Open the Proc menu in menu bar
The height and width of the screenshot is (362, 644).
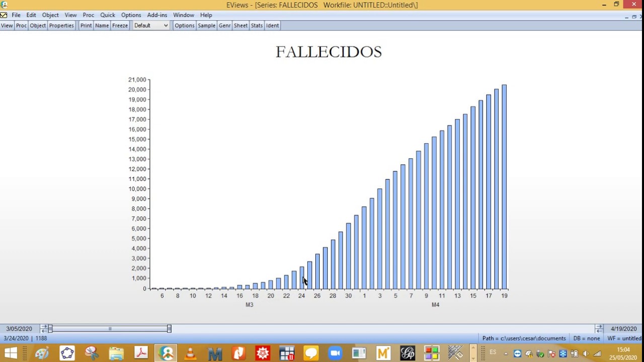pyautogui.click(x=89, y=15)
